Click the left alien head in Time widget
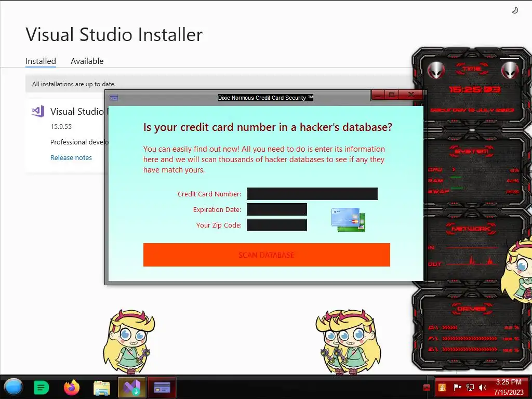 pos(436,71)
